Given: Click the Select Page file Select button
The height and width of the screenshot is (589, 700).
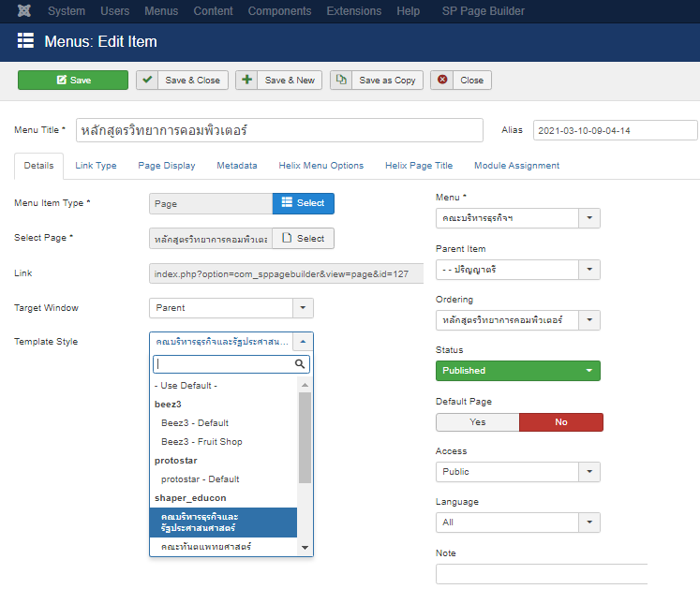Looking at the screenshot, I should pyautogui.click(x=303, y=239).
